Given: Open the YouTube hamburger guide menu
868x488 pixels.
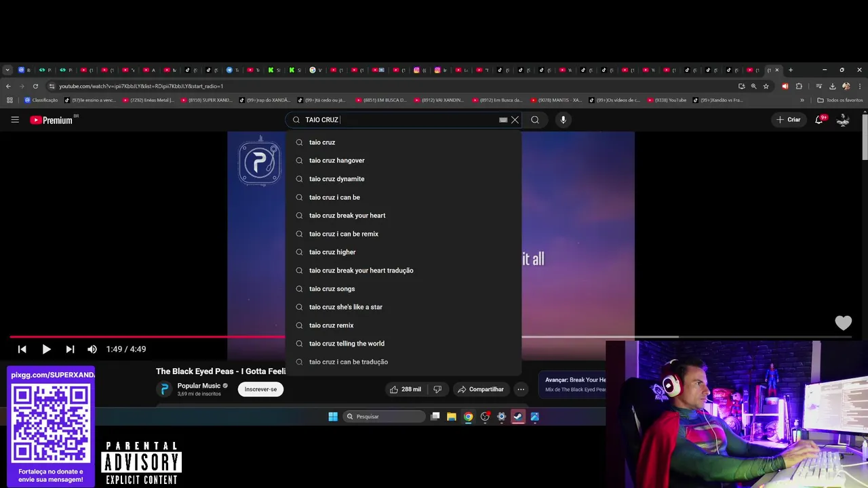Looking at the screenshot, I should point(15,120).
